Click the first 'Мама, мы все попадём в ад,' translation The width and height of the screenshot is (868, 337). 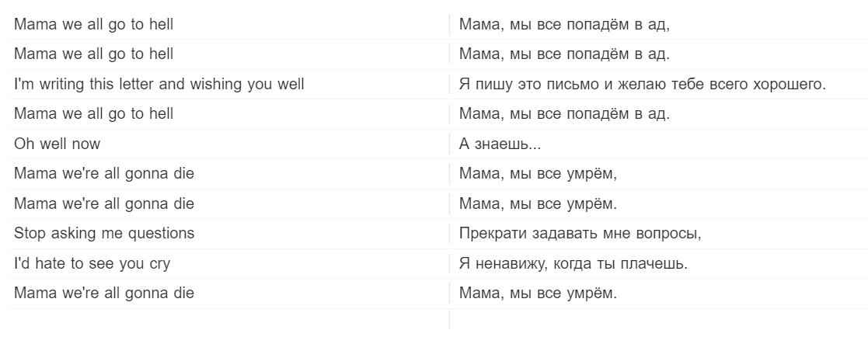click(x=564, y=24)
